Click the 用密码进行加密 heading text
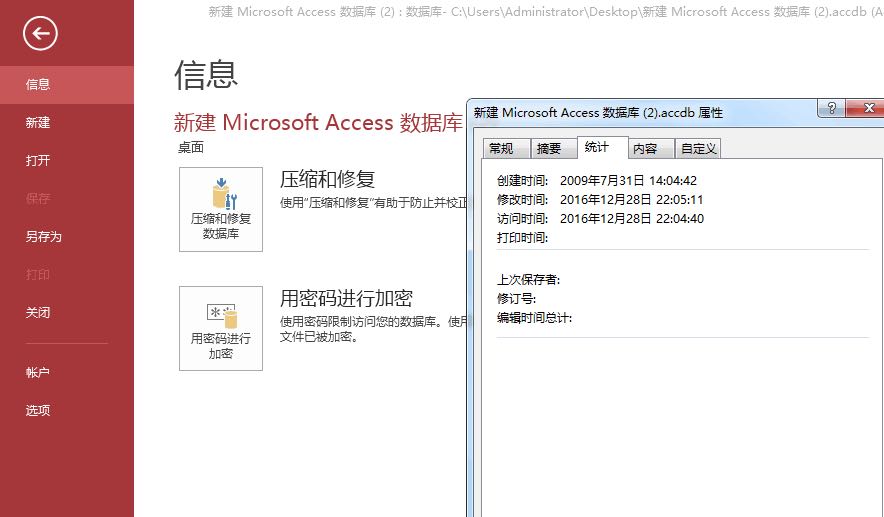This screenshot has height=517, width=884. [346, 298]
